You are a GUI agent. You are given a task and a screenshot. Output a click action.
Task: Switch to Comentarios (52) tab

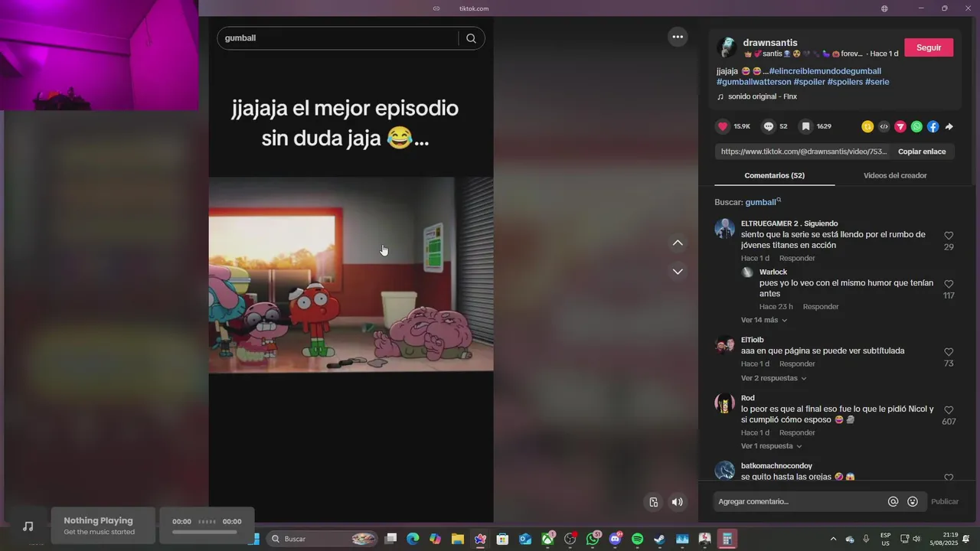[774, 175]
